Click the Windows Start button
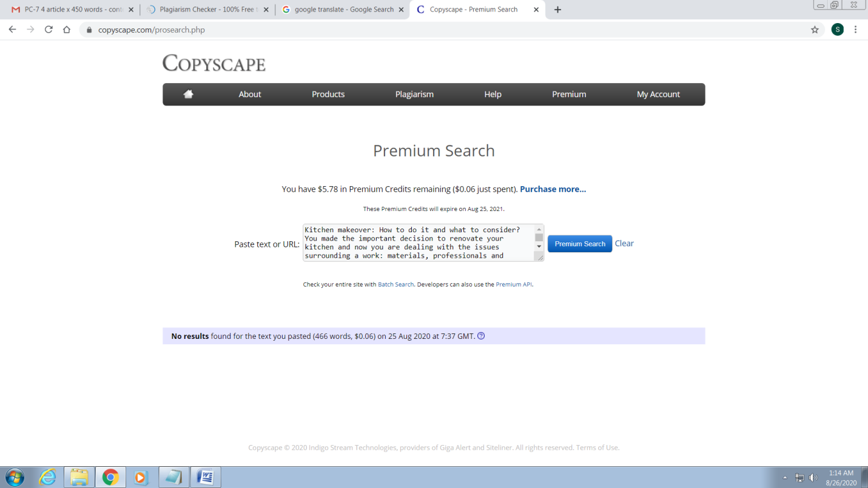This screenshot has width=868, height=488. [15, 477]
